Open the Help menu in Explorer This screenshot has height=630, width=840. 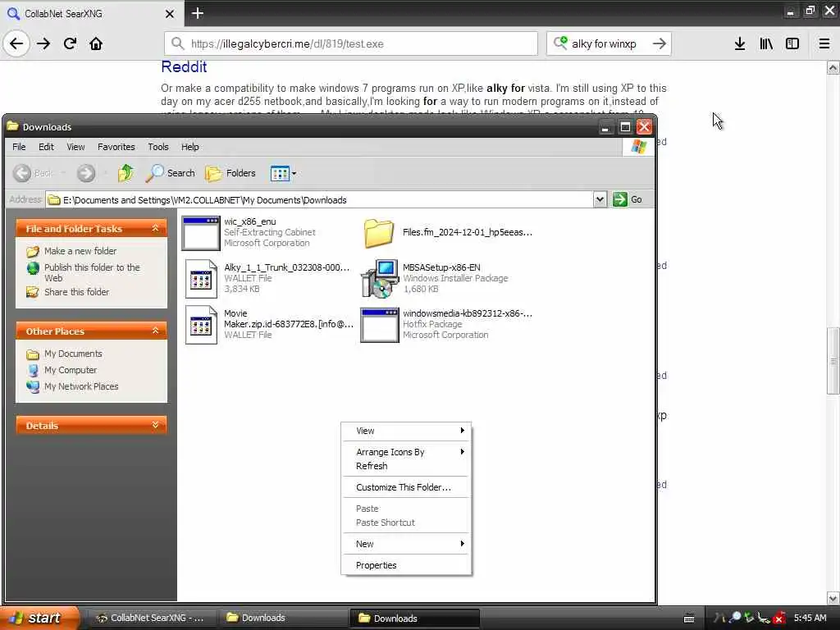tap(189, 147)
